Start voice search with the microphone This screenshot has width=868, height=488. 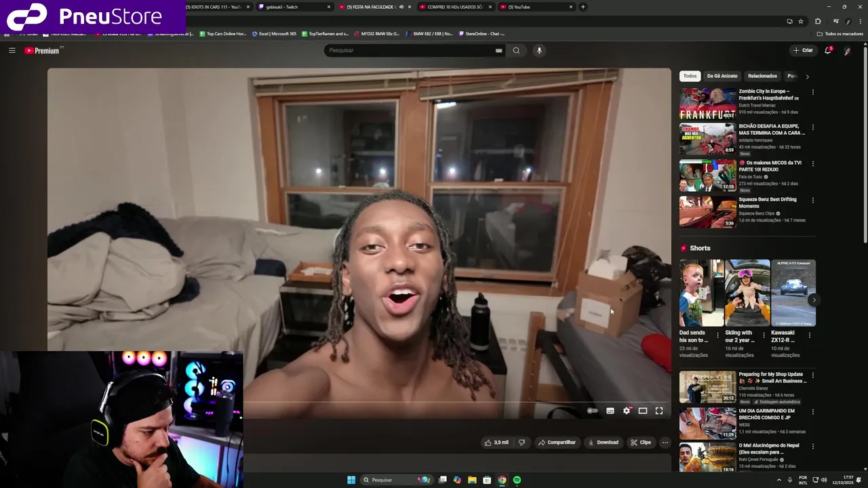click(x=539, y=50)
